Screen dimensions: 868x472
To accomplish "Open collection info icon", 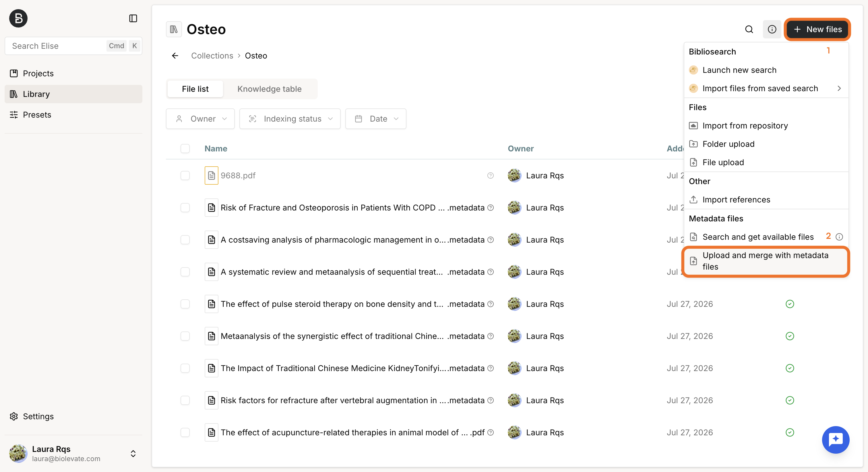I will point(772,29).
